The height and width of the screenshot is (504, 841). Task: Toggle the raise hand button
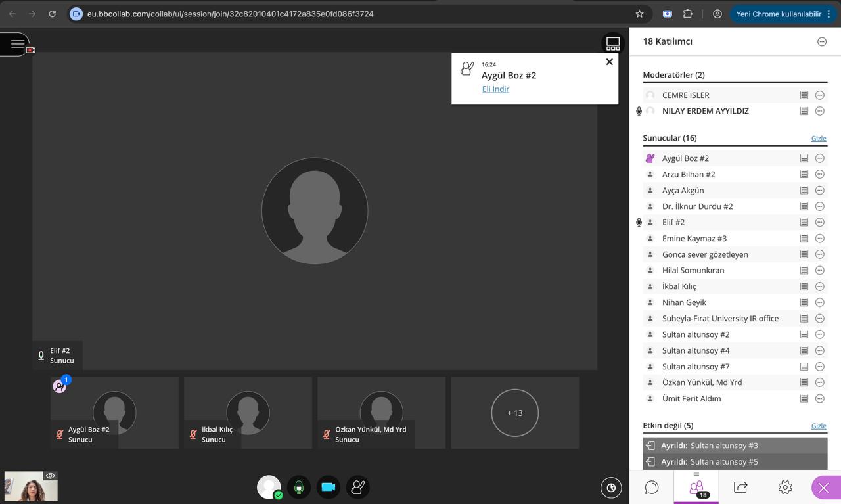click(358, 488)
